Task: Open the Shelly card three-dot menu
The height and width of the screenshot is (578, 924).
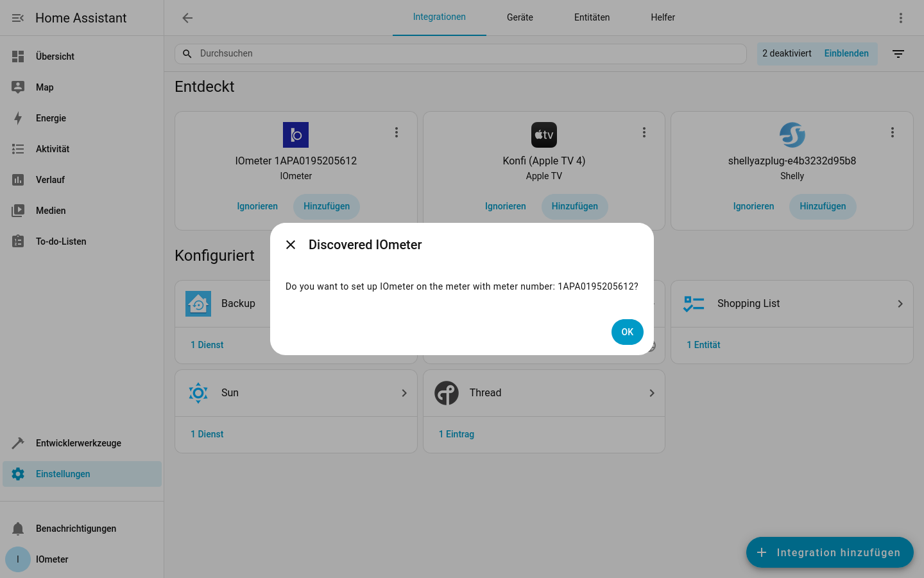Action: pyautogui.click(x=893, y=132)
